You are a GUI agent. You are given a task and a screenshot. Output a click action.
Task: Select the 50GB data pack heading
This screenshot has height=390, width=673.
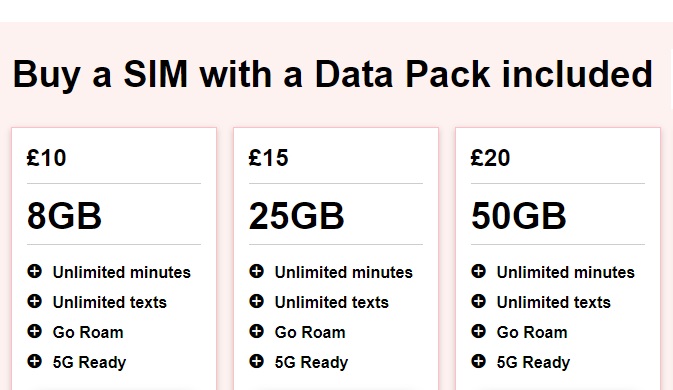[x=518, y=215]
